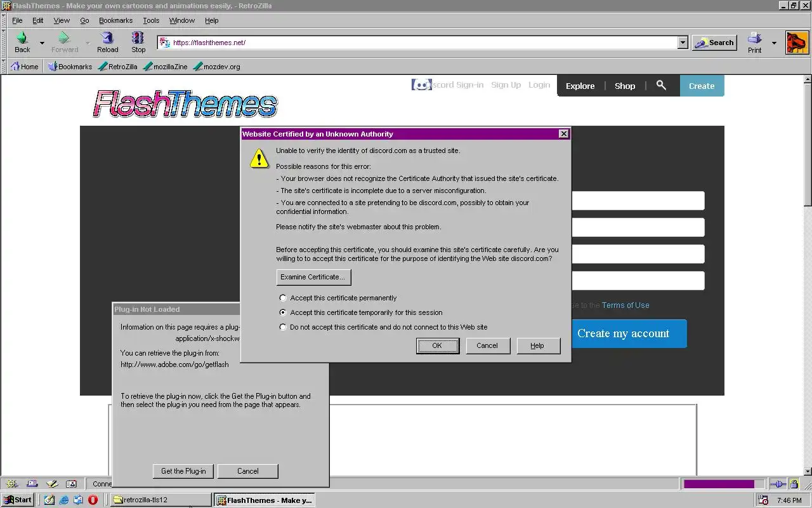The width and height of the screenshot is (812, 508).
Task: Reload the current page
Action: click(107, 42)
